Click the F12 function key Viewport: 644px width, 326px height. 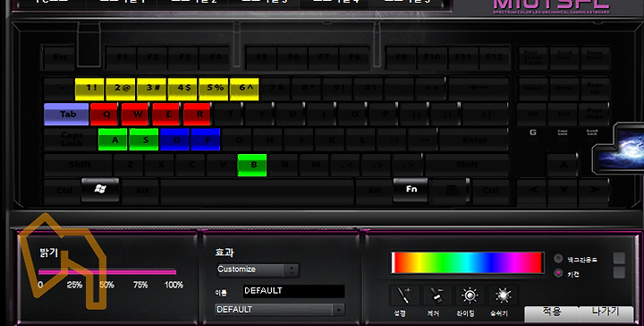[x=494, y=57]
